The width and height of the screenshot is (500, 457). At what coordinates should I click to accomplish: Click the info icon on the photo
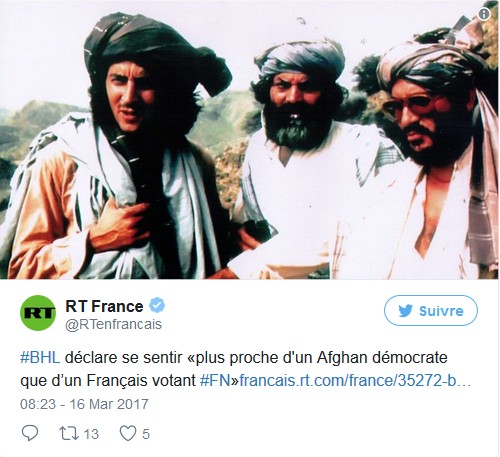point(484,14)
